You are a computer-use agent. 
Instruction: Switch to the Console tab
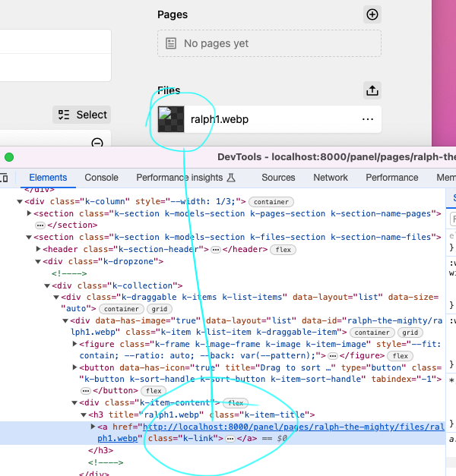point(101,178)
